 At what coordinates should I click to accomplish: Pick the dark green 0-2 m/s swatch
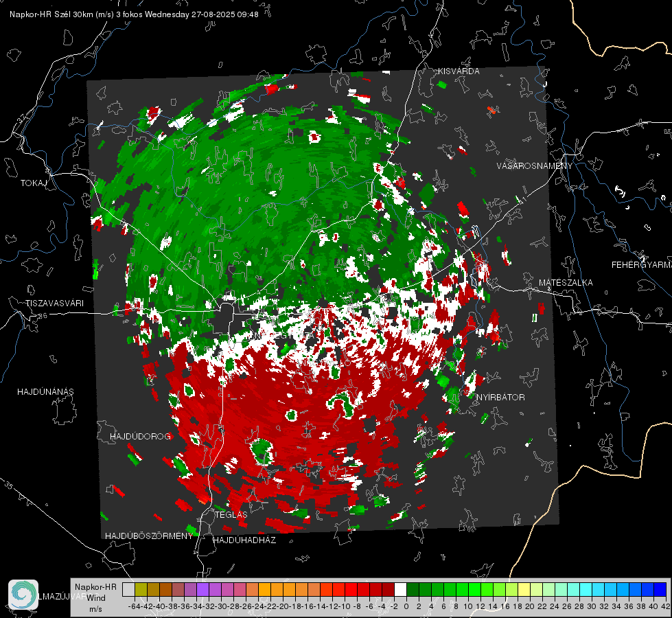[413, 590]
